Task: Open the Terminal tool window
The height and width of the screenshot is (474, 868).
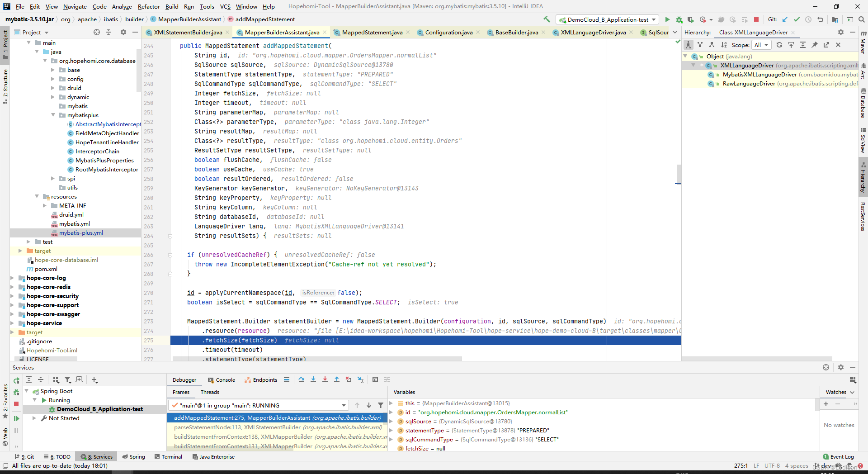Action: click(x=168, y=457)
